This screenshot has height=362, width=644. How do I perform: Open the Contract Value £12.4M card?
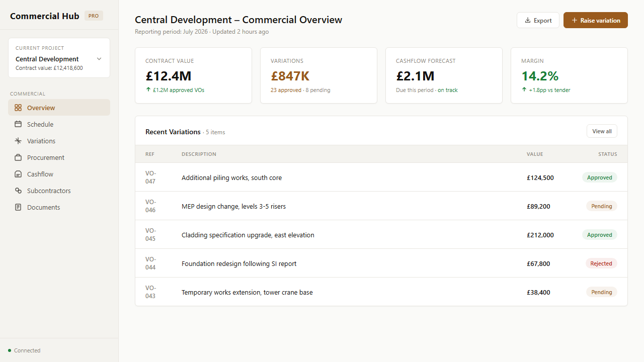193,75
